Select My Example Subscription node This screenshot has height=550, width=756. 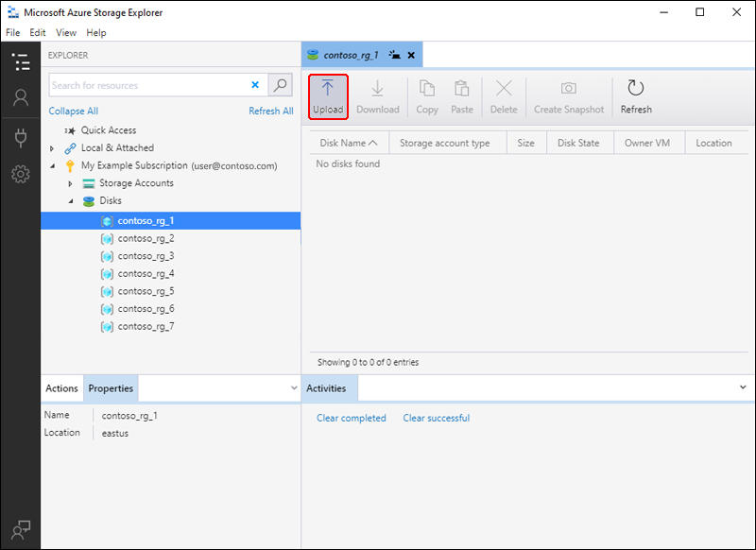click(179, 165)
